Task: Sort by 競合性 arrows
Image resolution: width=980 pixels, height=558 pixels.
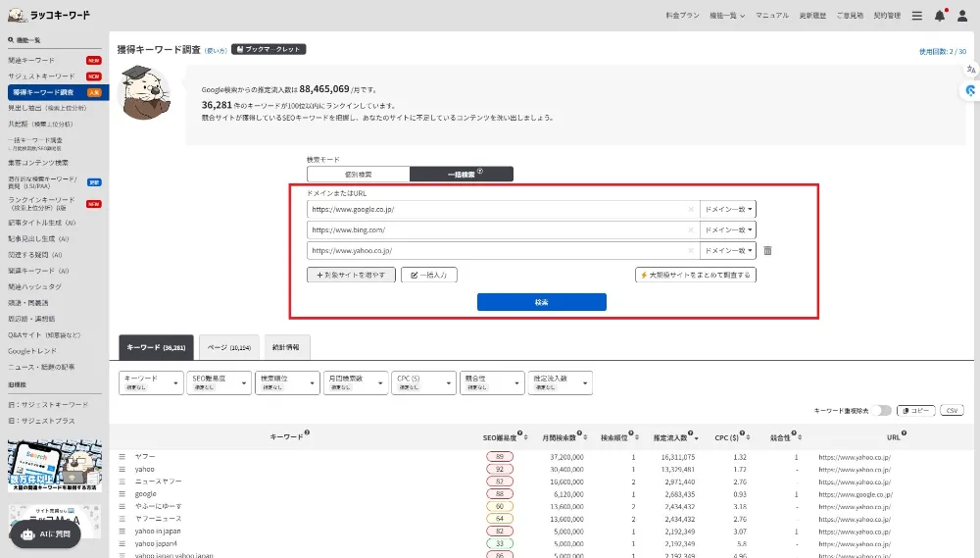Action: (800, 437)
